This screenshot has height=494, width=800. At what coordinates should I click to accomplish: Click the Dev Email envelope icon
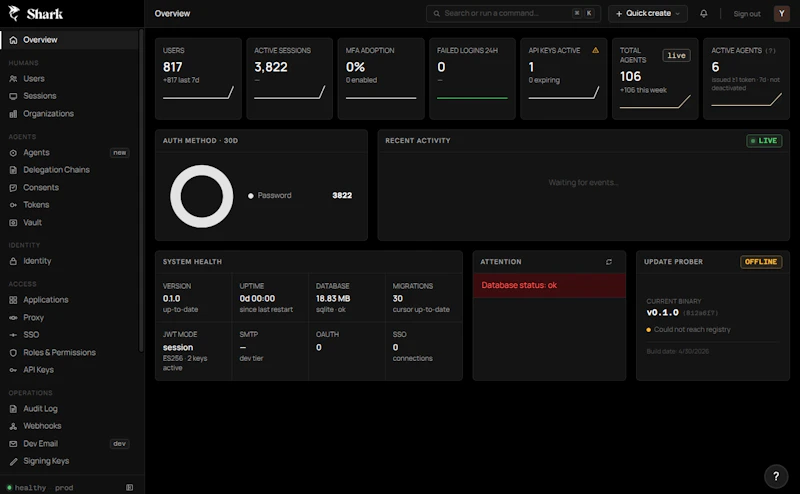(x=13, y=444)
